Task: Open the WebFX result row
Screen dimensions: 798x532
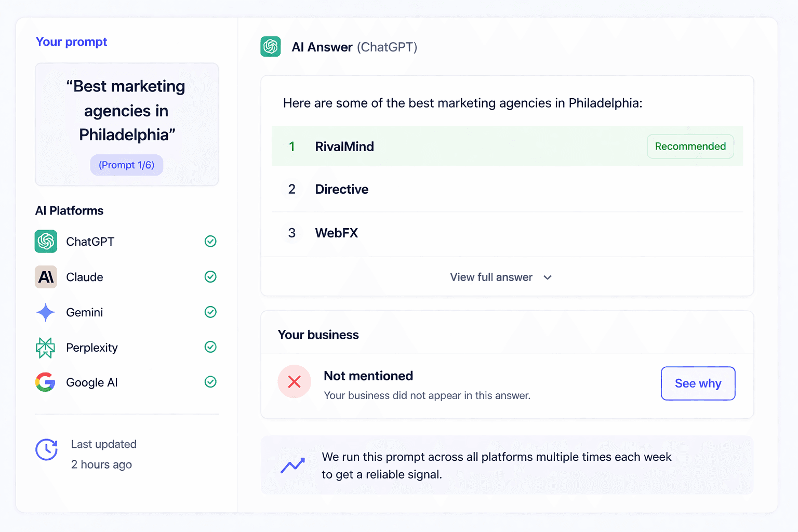Action: 507,233
